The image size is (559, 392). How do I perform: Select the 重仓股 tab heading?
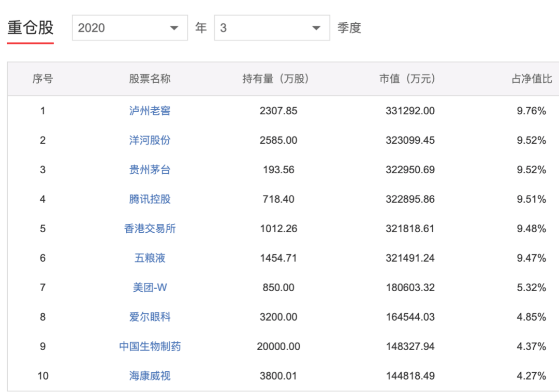31,28
